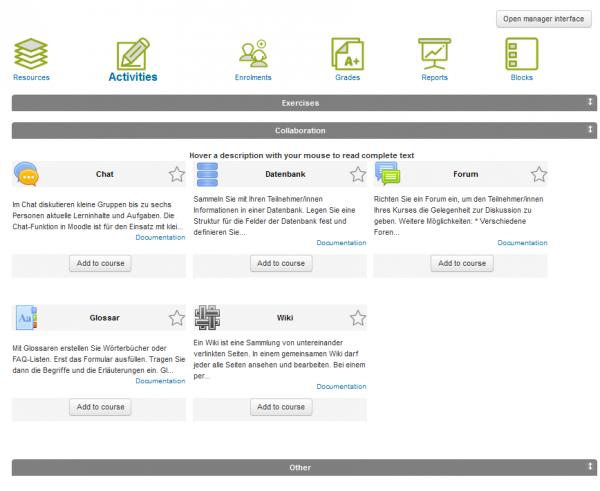Switch to the Enrolments tab label
600x491 pixels.
pyautogui.click(x=253, y=77)
